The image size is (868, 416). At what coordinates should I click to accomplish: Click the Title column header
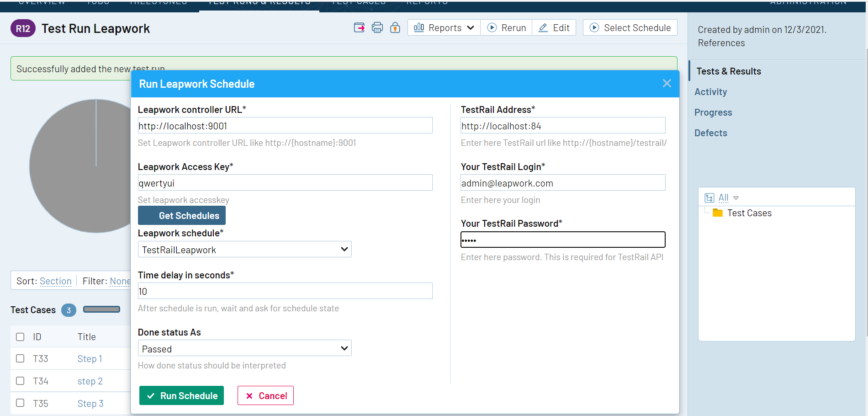(x=87, y=337)
